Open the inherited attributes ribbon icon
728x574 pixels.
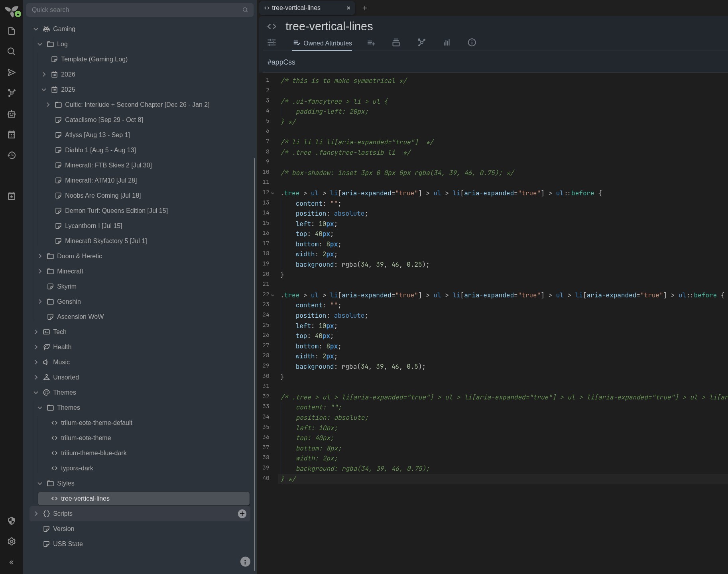coord(371,43)
